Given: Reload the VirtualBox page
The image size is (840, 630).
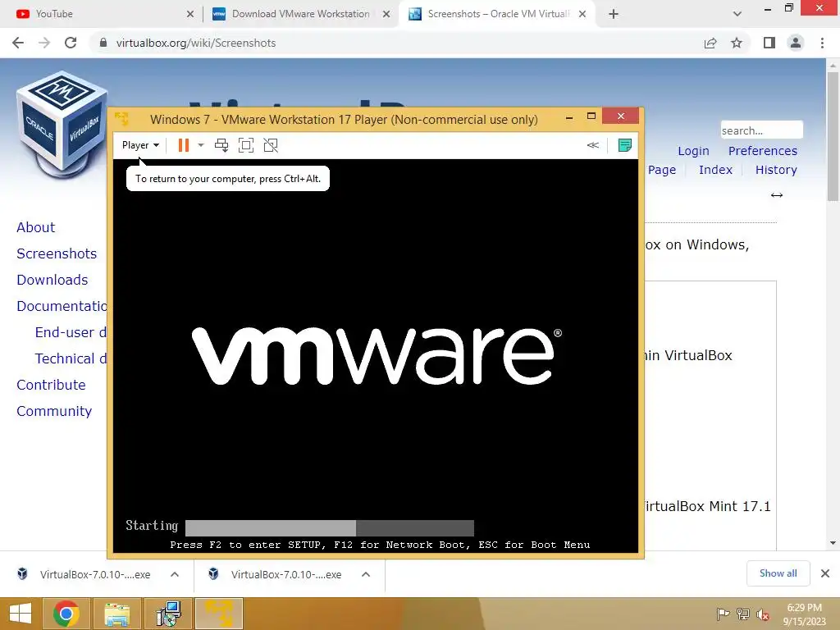Looking at the screenshot, I should point(71,43).
